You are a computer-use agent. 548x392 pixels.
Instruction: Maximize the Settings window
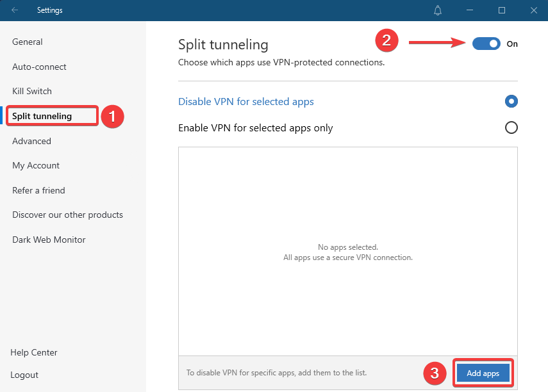coord(502,10)
